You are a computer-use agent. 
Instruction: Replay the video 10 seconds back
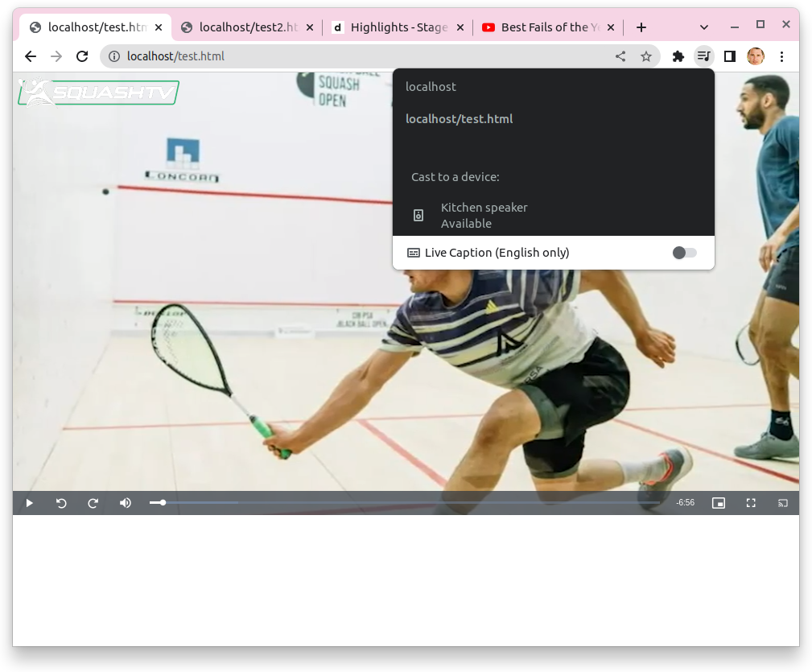click(61, 502)
